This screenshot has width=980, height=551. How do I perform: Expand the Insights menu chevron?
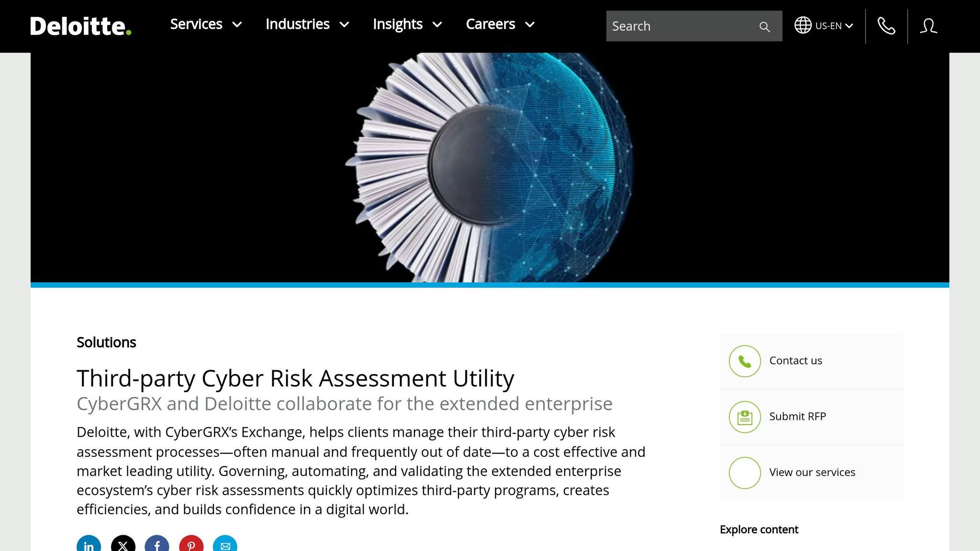[x=437, y=24]
